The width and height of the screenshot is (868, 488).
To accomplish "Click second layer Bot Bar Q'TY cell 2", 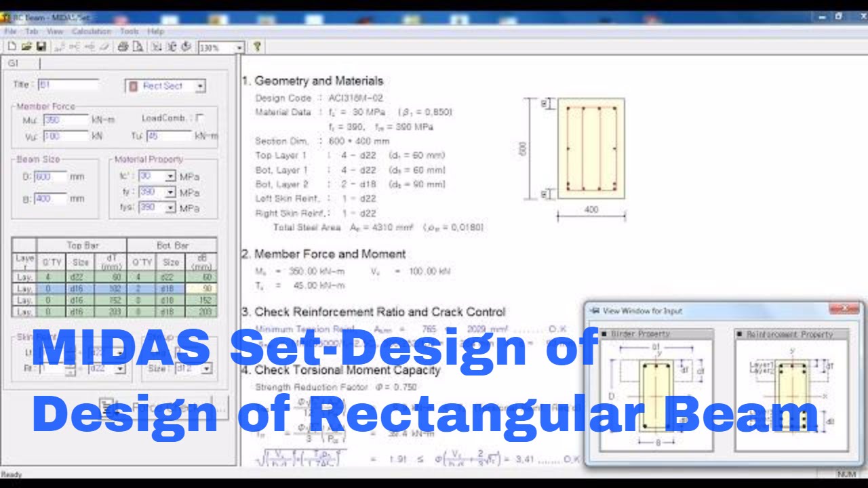I will pos(142,288).
